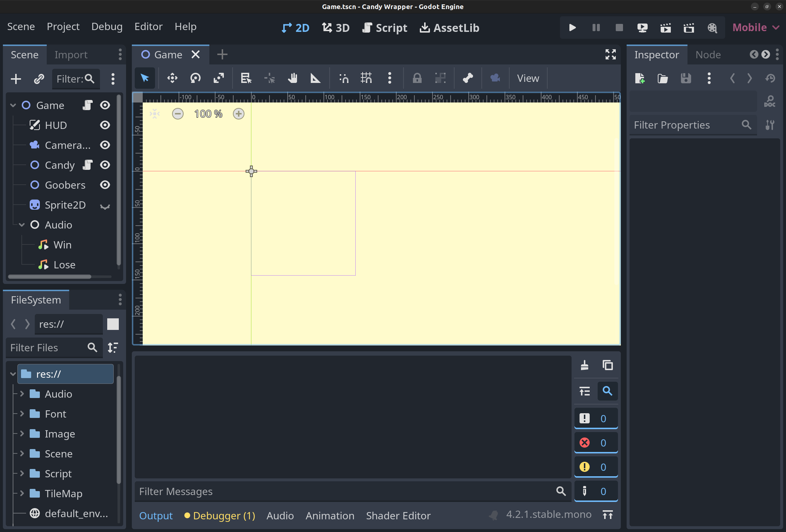Toggle visibility of Candy node

point(105,164)
